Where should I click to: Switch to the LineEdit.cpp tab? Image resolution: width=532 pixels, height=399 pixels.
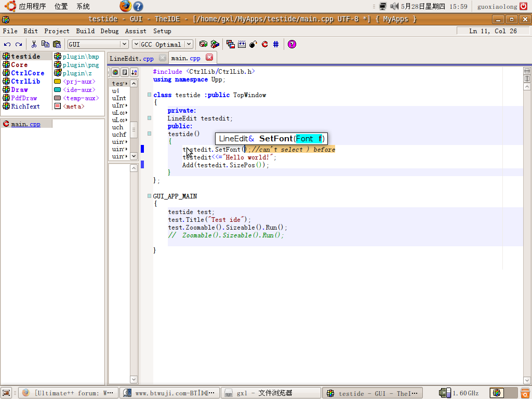click(x=132, y=58)
